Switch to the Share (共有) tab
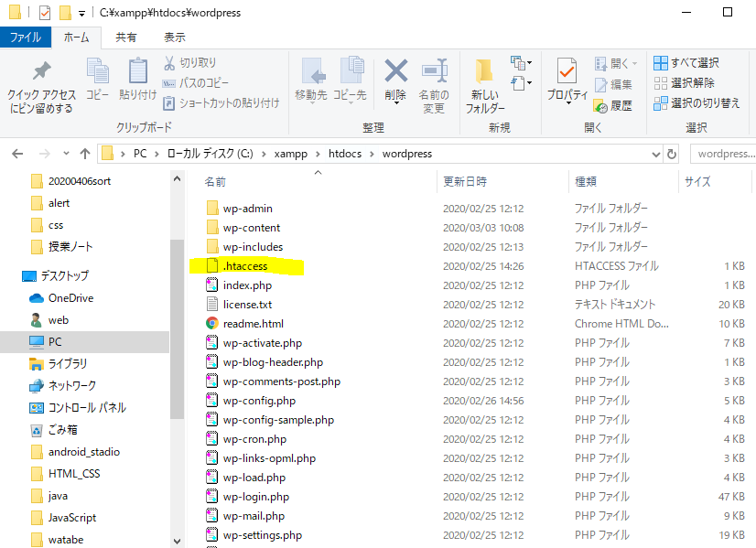The image size is (756, 548). [x=125, y=38]
